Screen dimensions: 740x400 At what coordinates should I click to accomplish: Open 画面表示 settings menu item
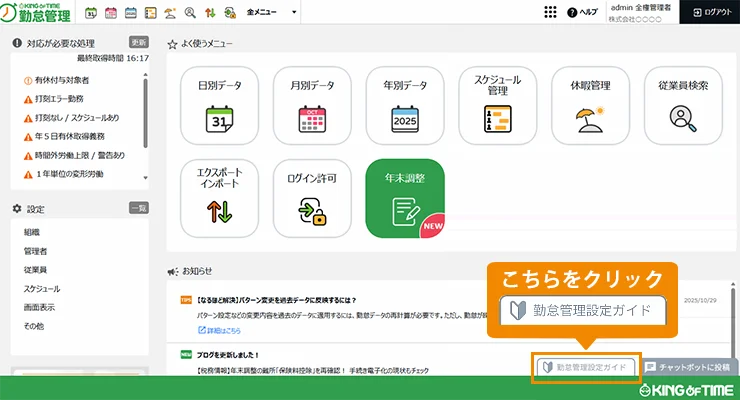click(39, 308)
